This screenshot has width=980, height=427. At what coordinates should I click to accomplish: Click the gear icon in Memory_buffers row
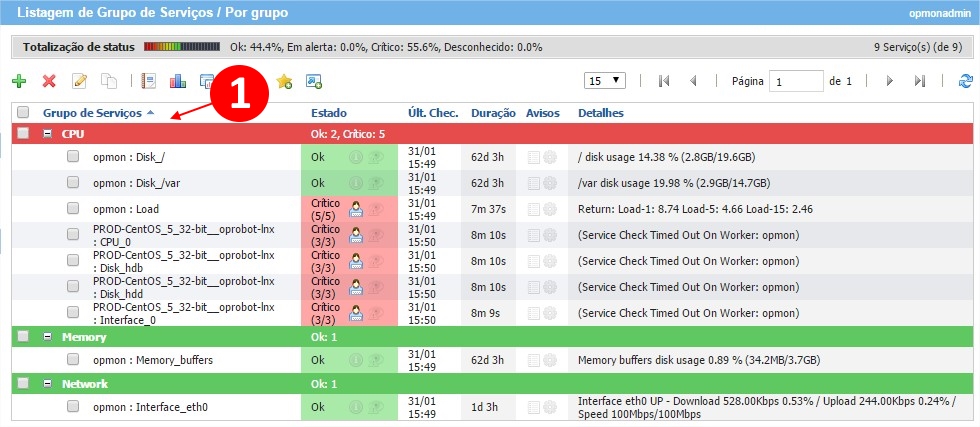coord(549,360)
